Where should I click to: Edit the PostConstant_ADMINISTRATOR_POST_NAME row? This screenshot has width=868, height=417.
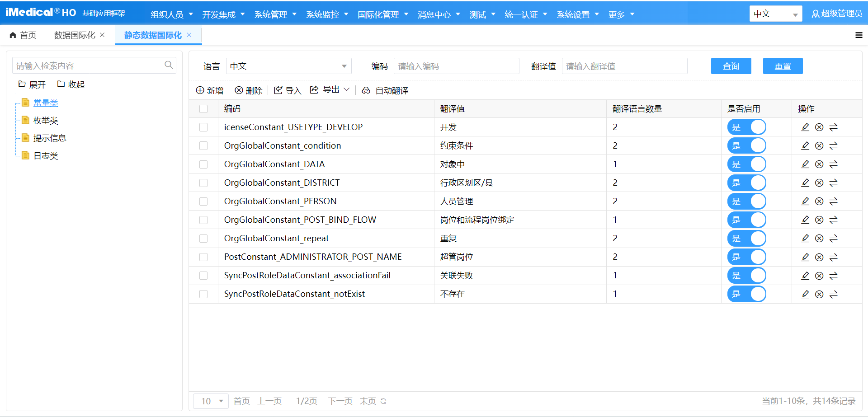click(x=805, y=257)
